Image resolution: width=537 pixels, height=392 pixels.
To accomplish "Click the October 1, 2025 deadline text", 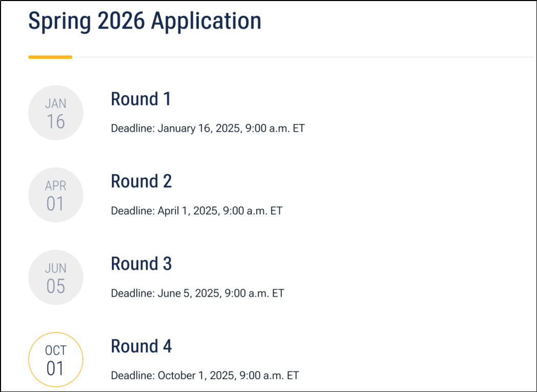I will 205,376.
